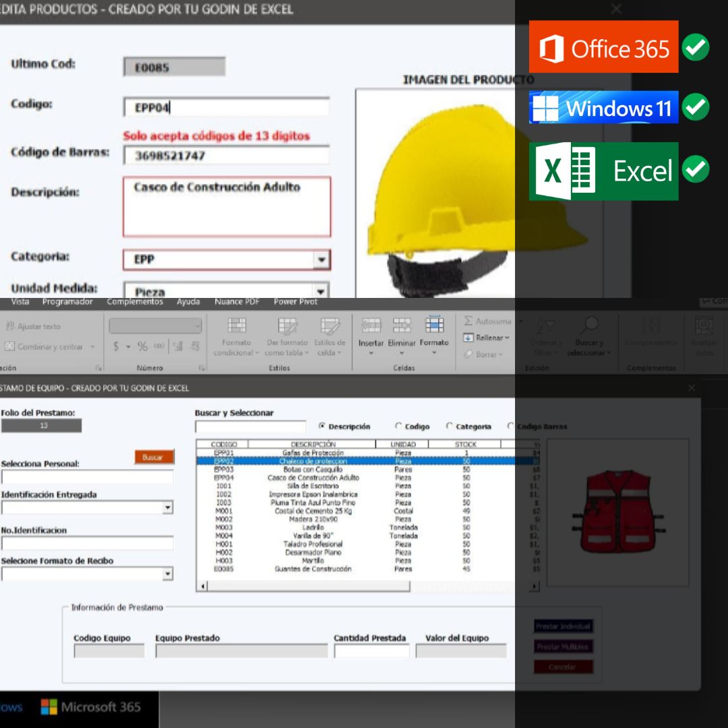The height and width of the screenshot is (728, 728).
Task: Select the Codigo search radio option
Action: click(x=398, y=426)
